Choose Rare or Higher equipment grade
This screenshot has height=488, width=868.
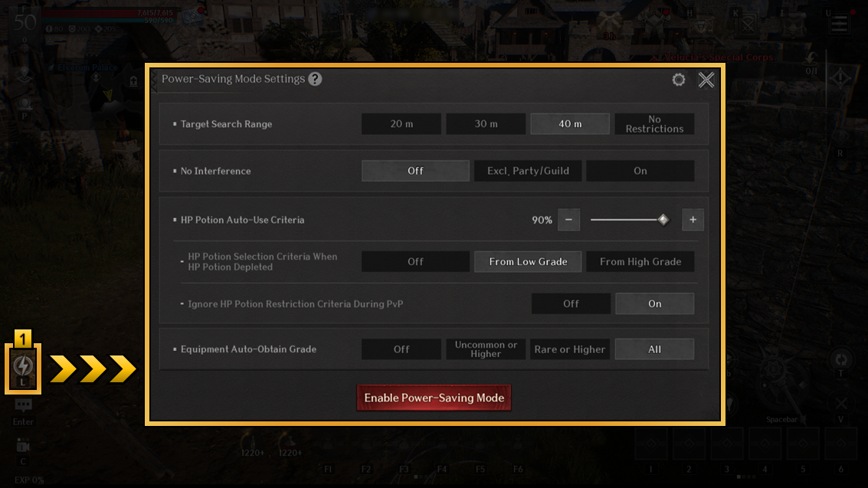coord(570,349)
